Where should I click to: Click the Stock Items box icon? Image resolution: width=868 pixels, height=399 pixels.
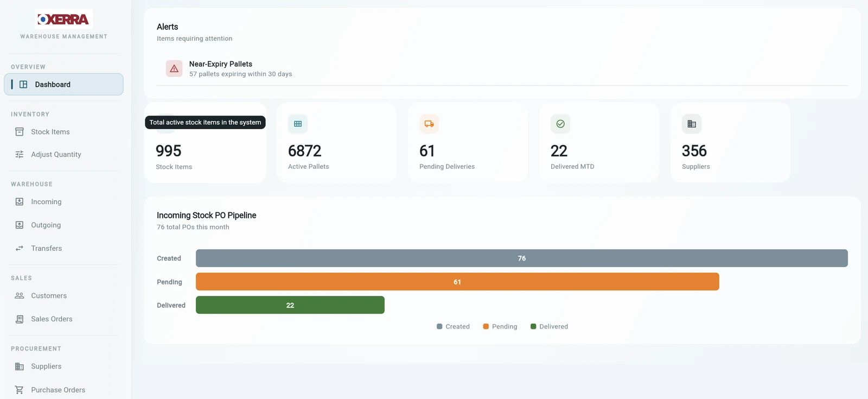(x=20, y=132)
